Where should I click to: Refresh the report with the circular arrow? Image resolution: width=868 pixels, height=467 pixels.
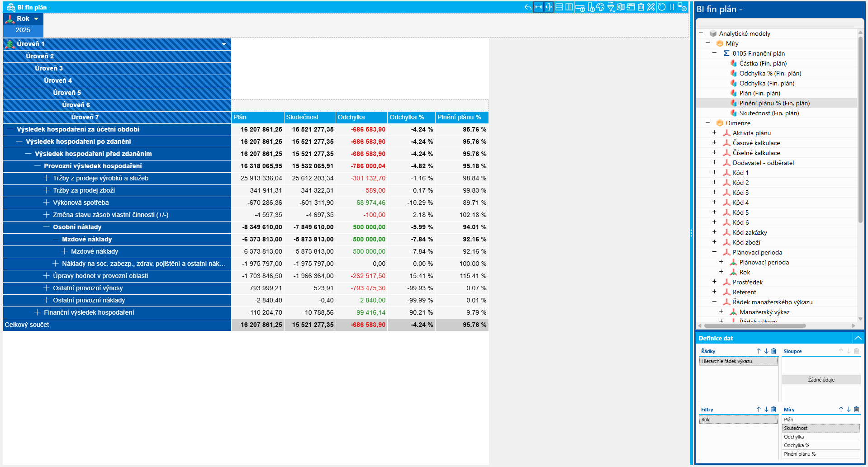point(662,7)
